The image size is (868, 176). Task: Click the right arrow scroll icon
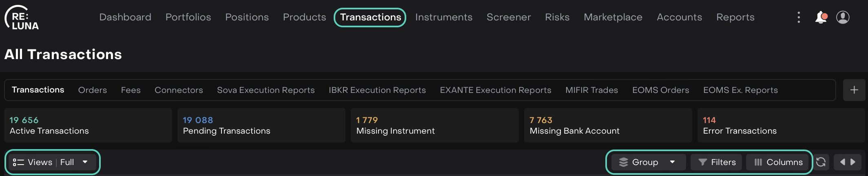[x=853, y=162]
